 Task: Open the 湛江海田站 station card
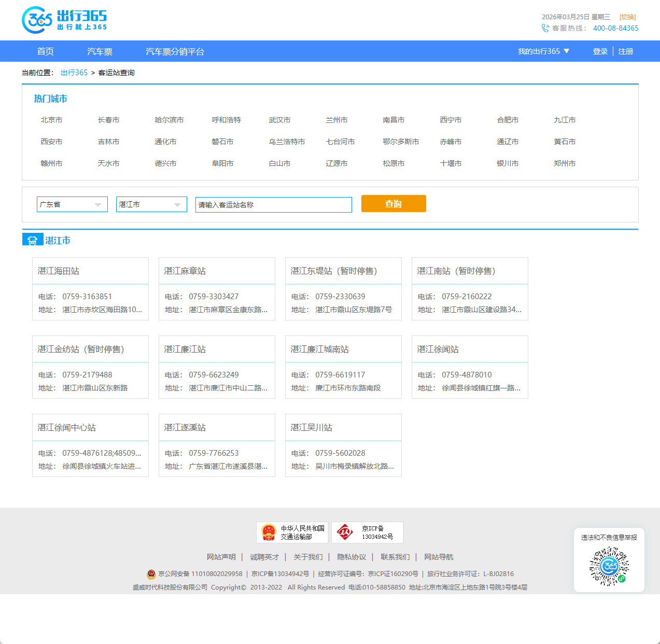90,288
